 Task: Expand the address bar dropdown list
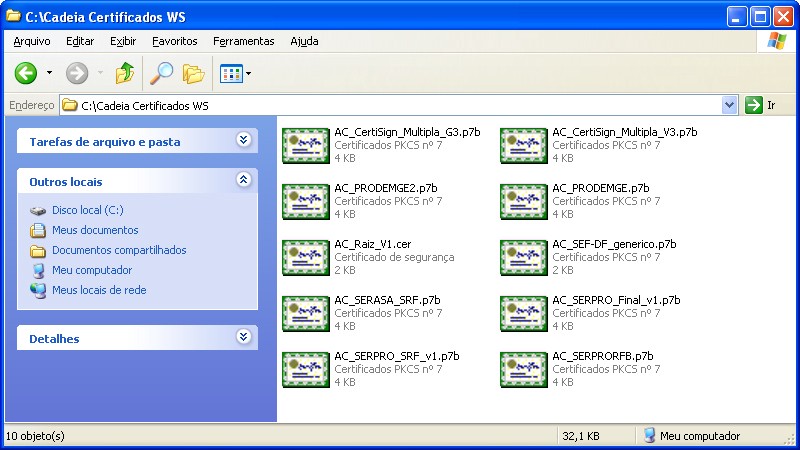tap(730, 106)
